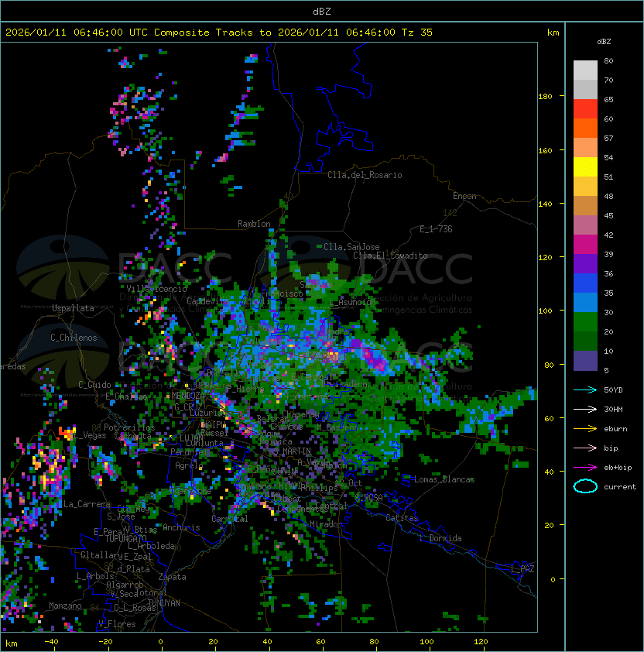The image size is (644, 652).
Task: Click the 12_Oct place label
Action: [348, 482]
